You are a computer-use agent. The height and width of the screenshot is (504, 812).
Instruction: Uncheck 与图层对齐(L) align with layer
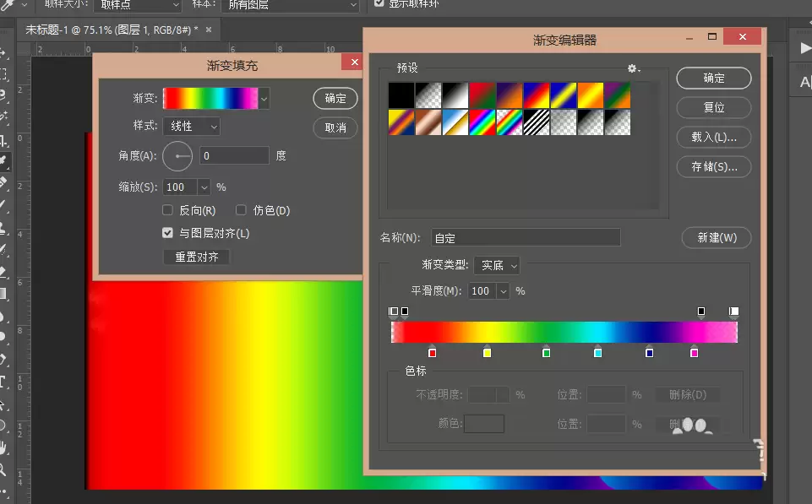click(x=167, y=233)
